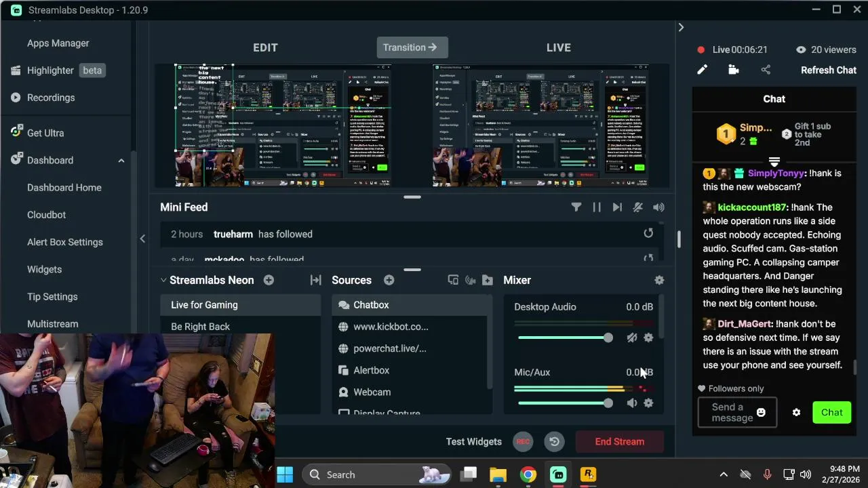Adjust the Desktop Audio volume slider
The width and height of the screenshot is (868, 488).
tap(565, 338)
